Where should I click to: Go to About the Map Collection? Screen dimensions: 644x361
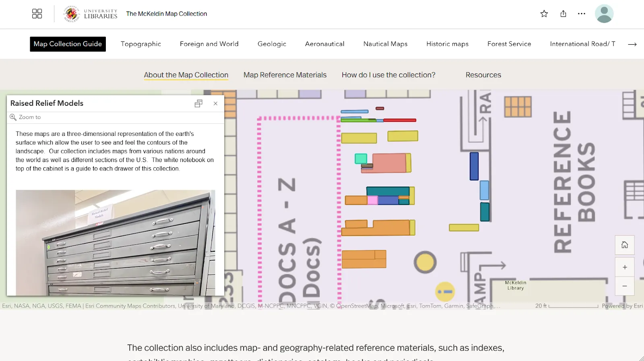point(186,75)
